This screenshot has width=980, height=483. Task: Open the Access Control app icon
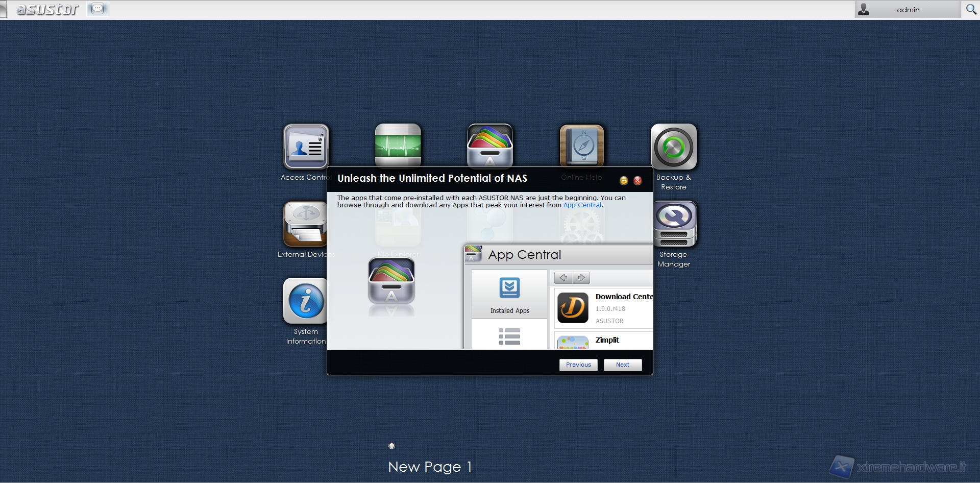tap(306, 147)
